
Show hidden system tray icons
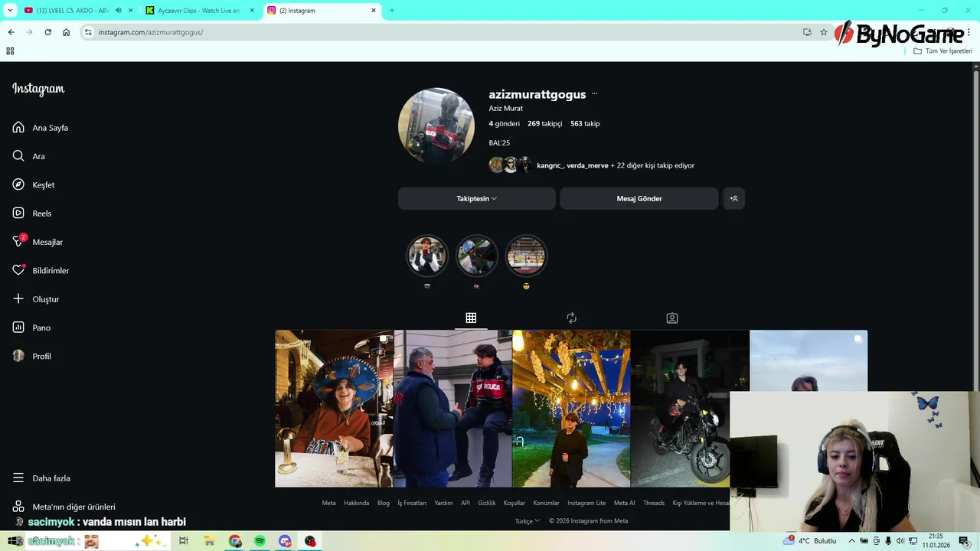pos(851,541)
